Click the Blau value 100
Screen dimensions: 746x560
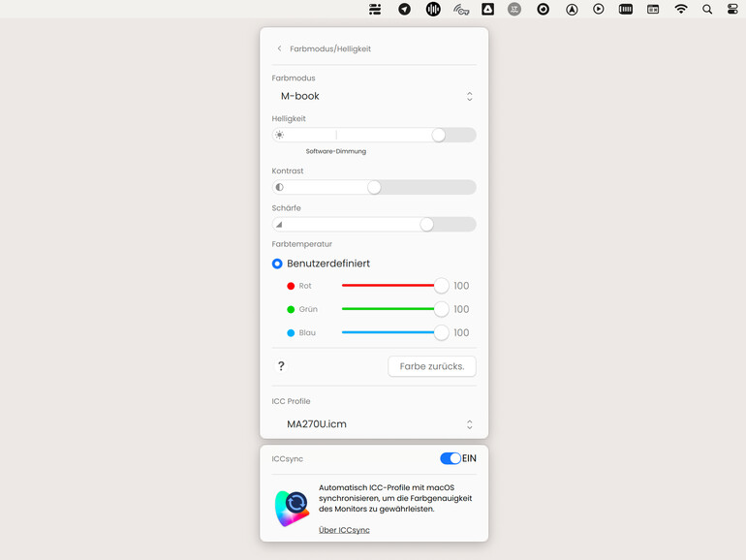pyautogui.click(x=461, y=333)
